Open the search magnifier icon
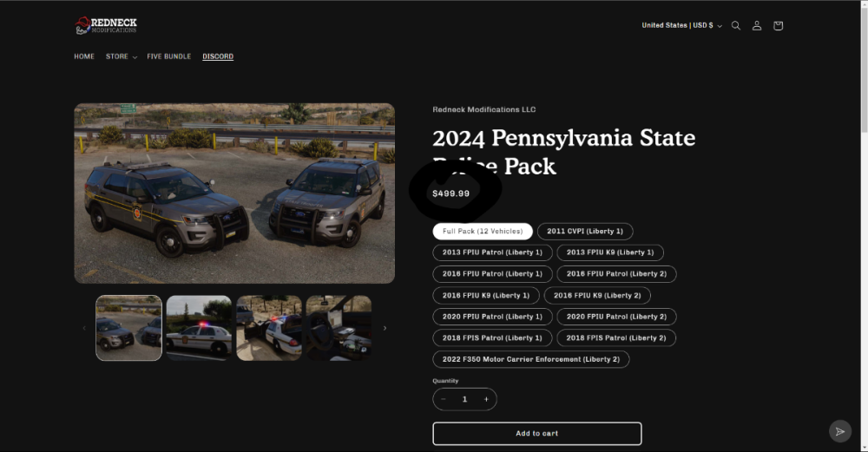Screen dimensions: 868x452 [x=736, y=25]
